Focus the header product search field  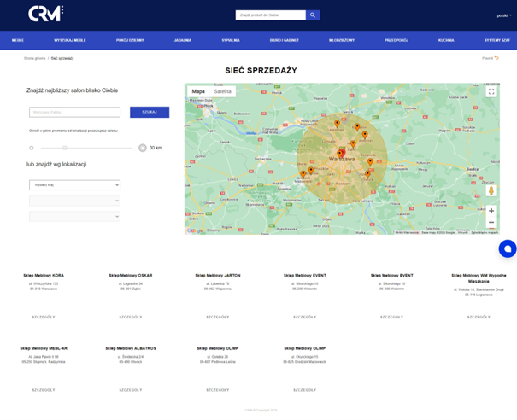(x=270, y=15)
